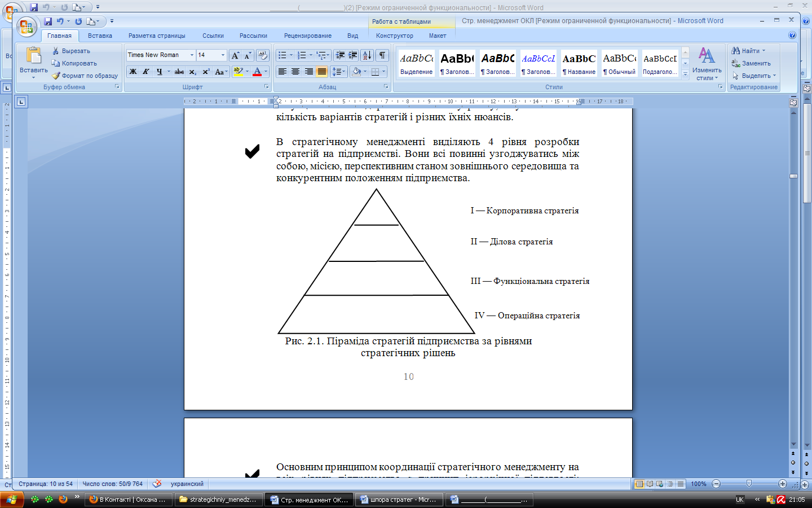Viewport: 812px width, 508px height.
Task: Click the zoom slider handle
Action: [x=749, y=484]
